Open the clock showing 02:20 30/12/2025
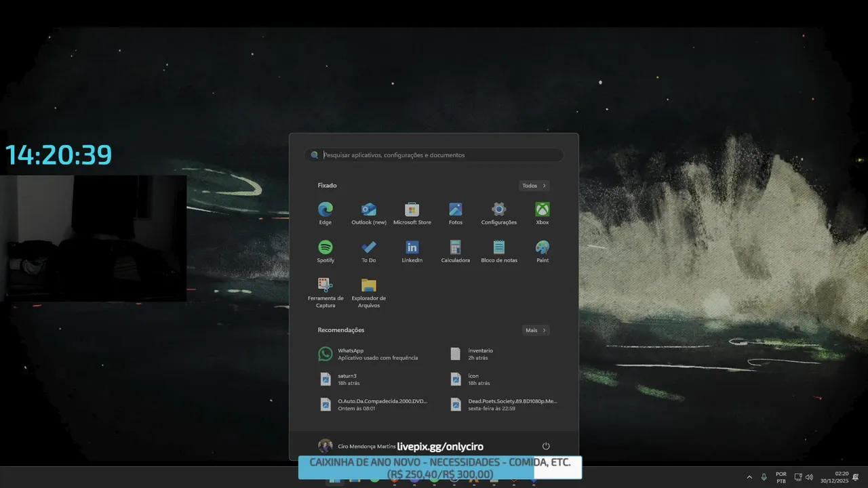Image resolution: width=868 pixels, height=488 pixels. point(835,477)
